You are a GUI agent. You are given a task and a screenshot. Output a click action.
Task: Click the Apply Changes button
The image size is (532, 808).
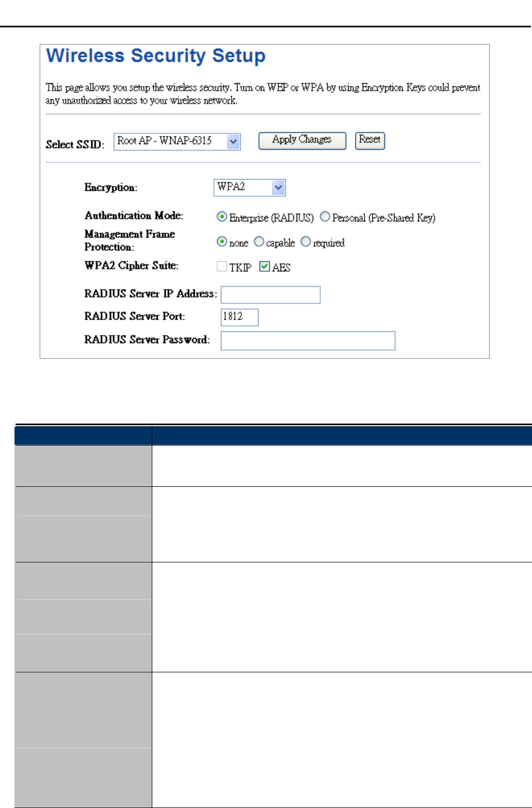click(x=302, y=140)
